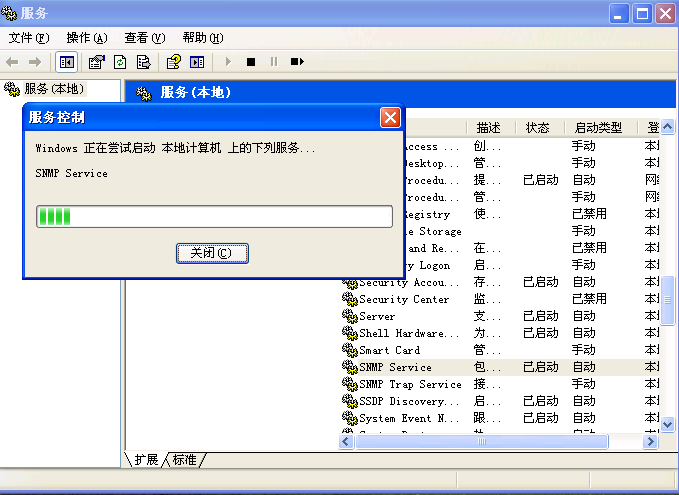Click the service start progress bar

(x=214, y=217)
